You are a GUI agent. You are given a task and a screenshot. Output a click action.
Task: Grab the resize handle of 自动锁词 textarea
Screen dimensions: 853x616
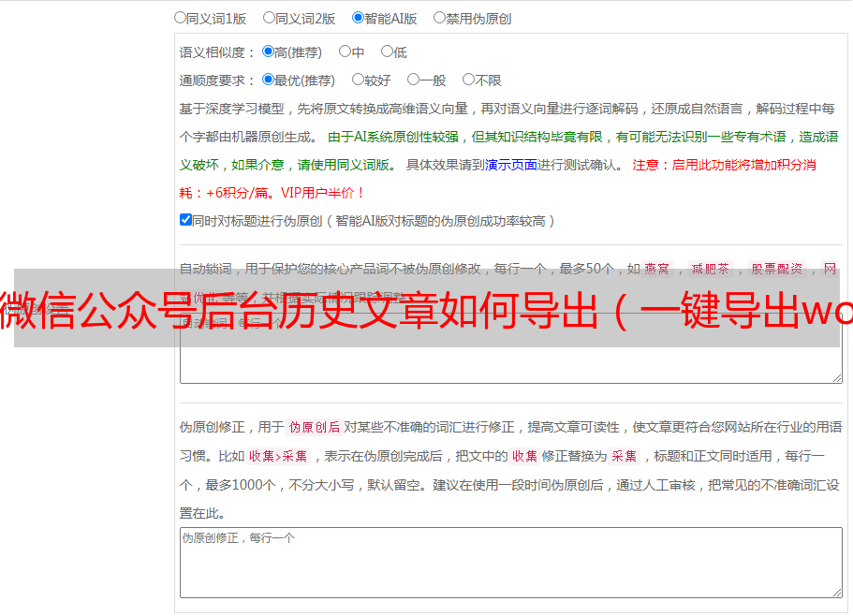[837, 378]
